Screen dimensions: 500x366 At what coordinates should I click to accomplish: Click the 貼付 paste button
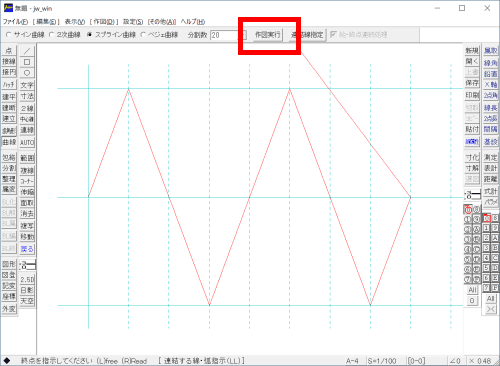pyautogui.click(x=472, y=129)
